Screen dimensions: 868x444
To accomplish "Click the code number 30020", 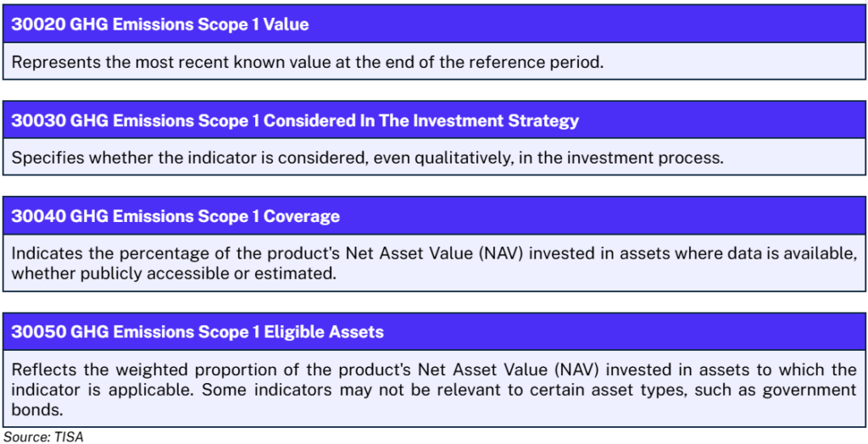I will [36, 25].
